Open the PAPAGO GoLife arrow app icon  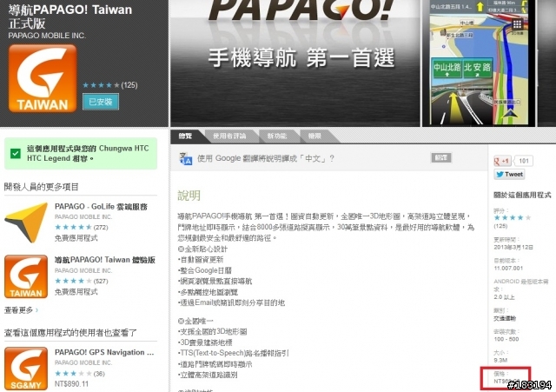[x=26, y=223]
